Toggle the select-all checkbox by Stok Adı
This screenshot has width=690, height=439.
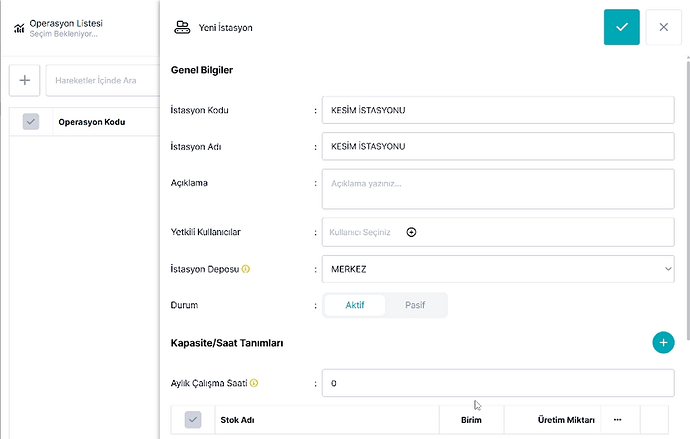coord(193,420)
